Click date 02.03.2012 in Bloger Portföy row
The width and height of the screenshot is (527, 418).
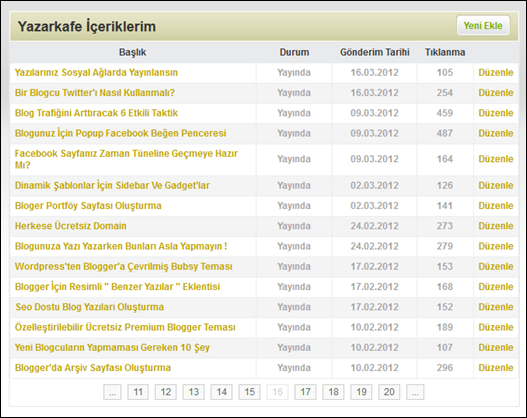pyautogui.click(x=374, y=206)
